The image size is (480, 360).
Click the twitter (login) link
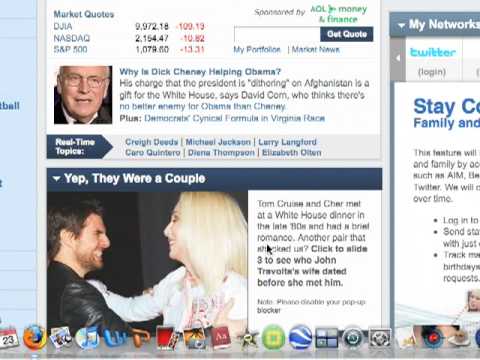[x=432, y=72]
